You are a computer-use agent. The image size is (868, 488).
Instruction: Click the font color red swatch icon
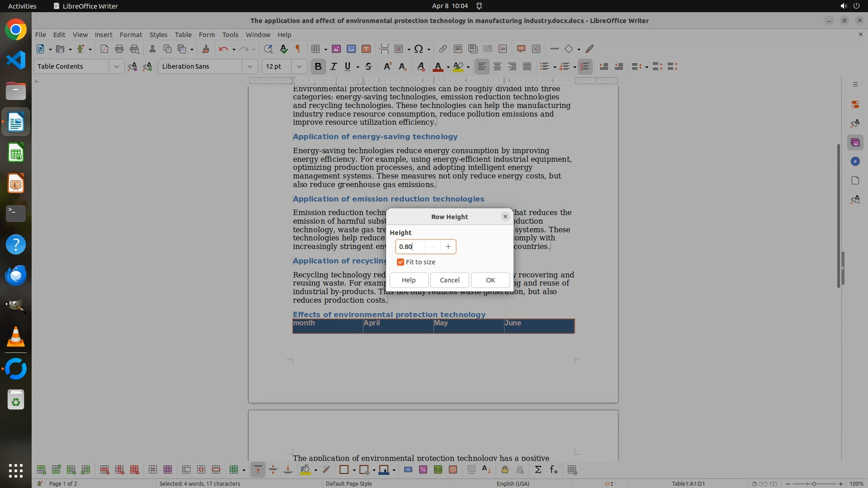coord(438,66)
